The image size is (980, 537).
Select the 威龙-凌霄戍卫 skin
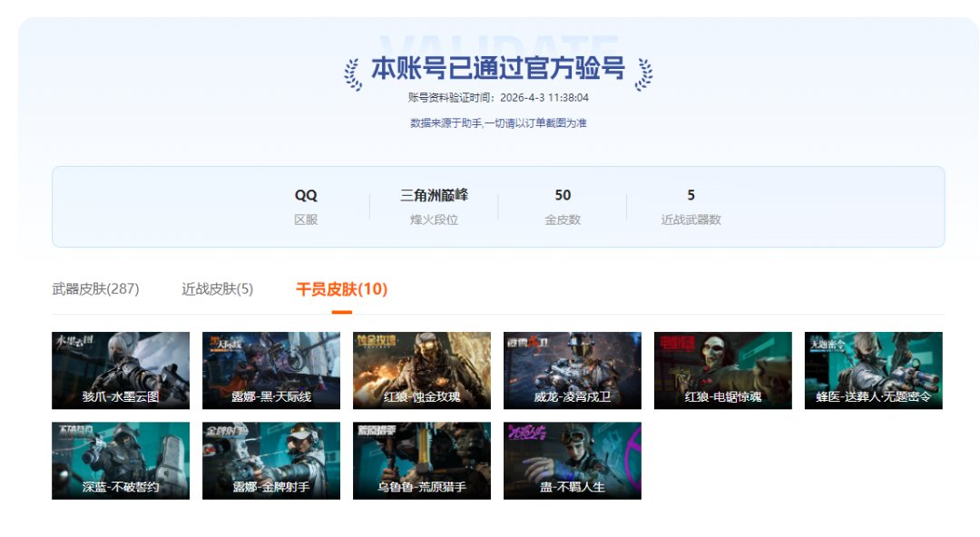coord(570,370)
